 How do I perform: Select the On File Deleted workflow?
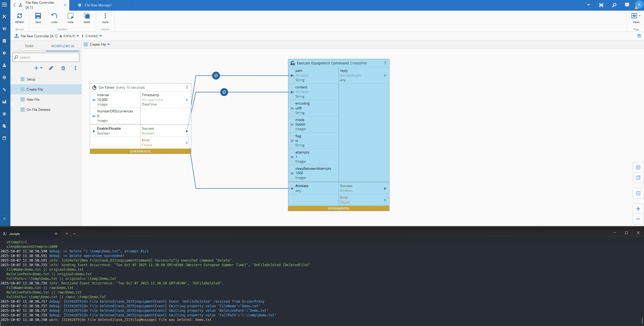(x=38, y=110)
